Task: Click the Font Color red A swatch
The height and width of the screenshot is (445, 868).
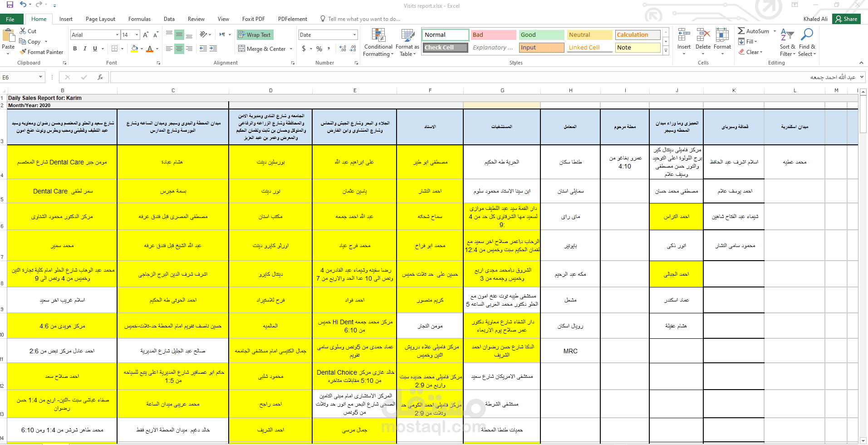Action: 150,49
